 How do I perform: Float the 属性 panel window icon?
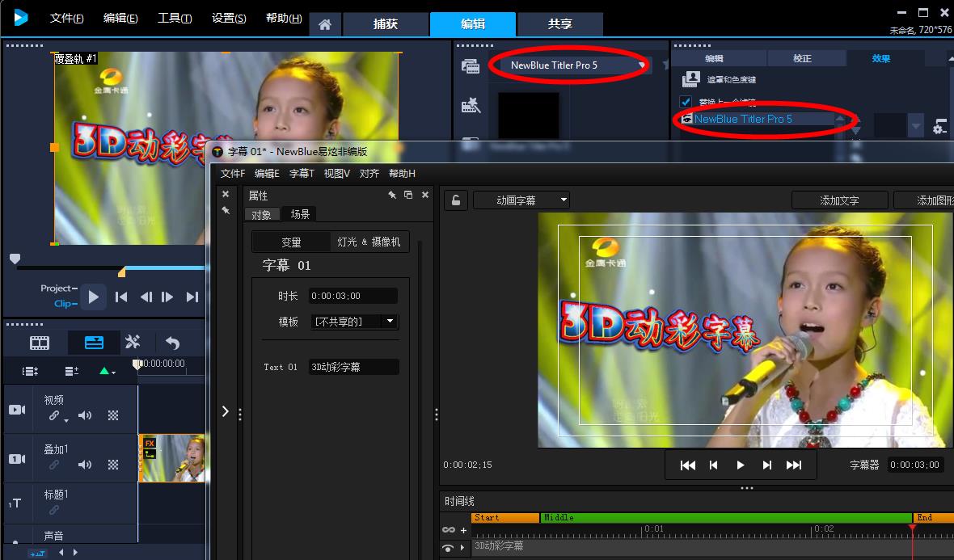point(408,196)
